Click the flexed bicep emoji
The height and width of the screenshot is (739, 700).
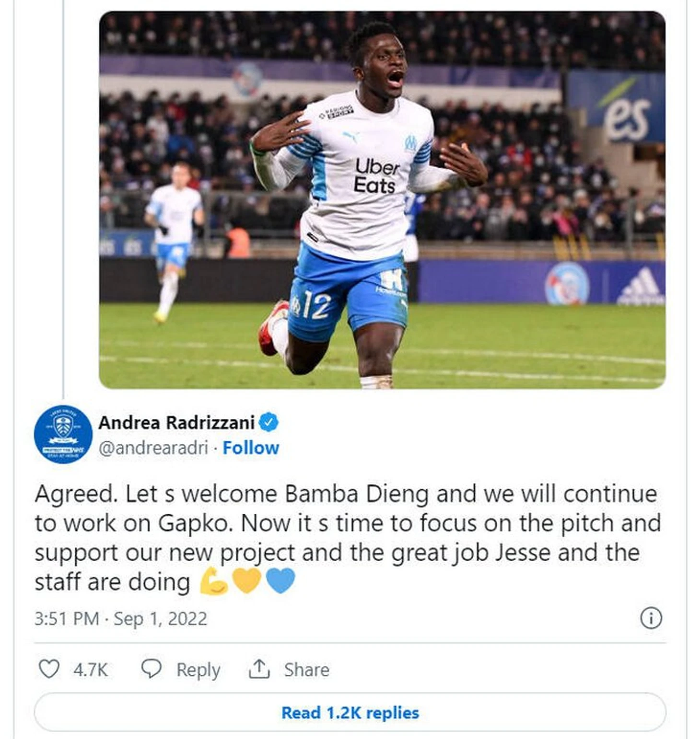(x=213, y=581)
